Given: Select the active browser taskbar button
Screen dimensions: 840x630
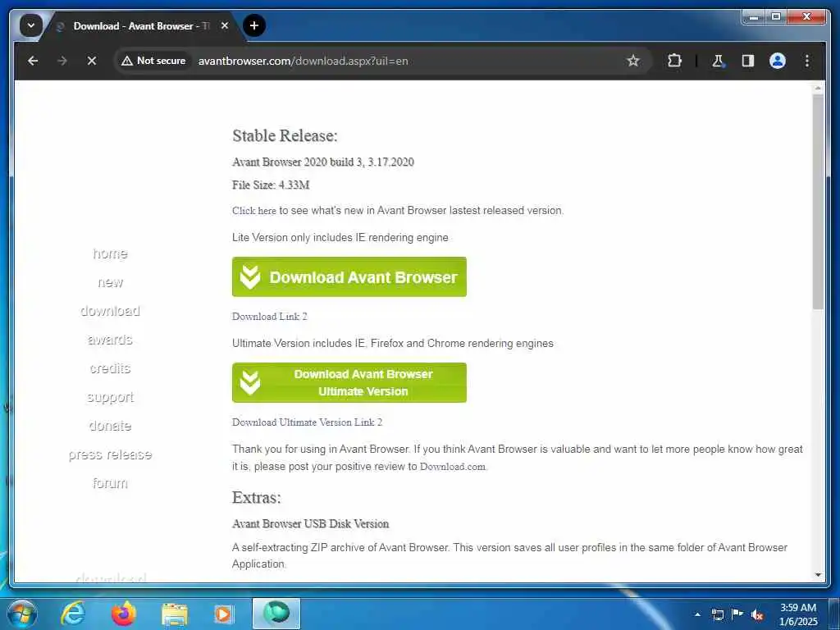Looking at the screenshot, I should click(276, 614).
